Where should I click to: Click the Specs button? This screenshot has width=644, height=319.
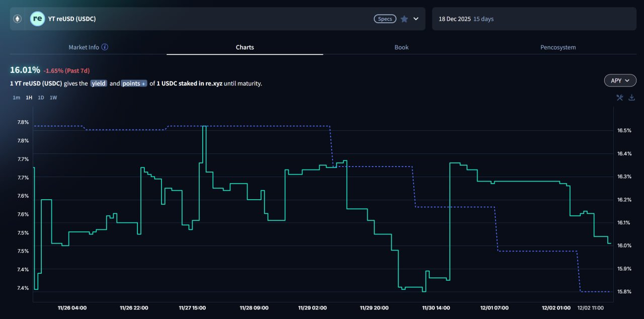point(385,19)
